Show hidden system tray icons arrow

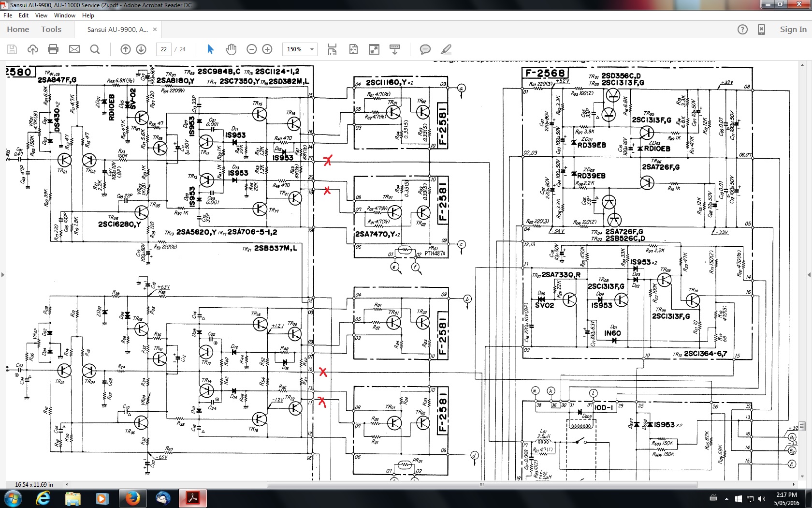coord(726,499)
